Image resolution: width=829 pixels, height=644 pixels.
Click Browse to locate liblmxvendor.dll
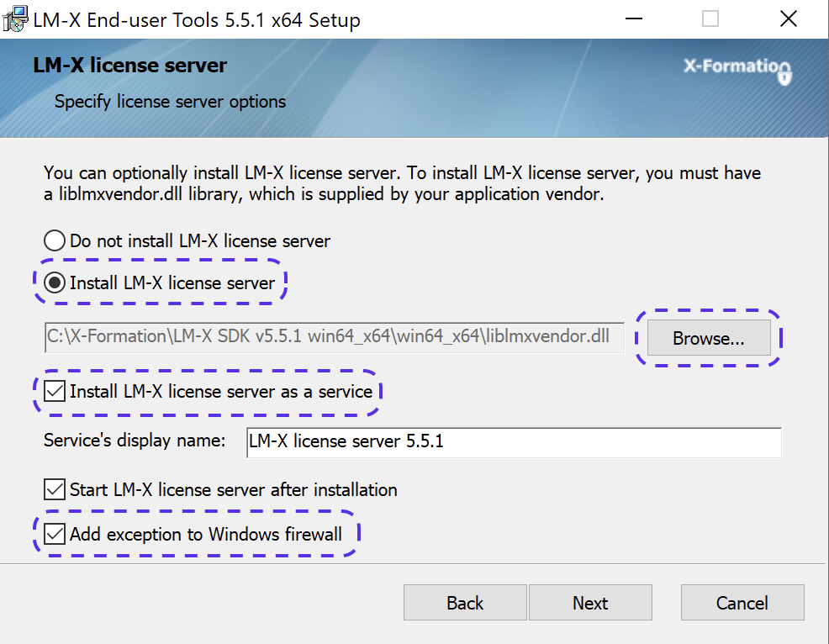[709, 337]
